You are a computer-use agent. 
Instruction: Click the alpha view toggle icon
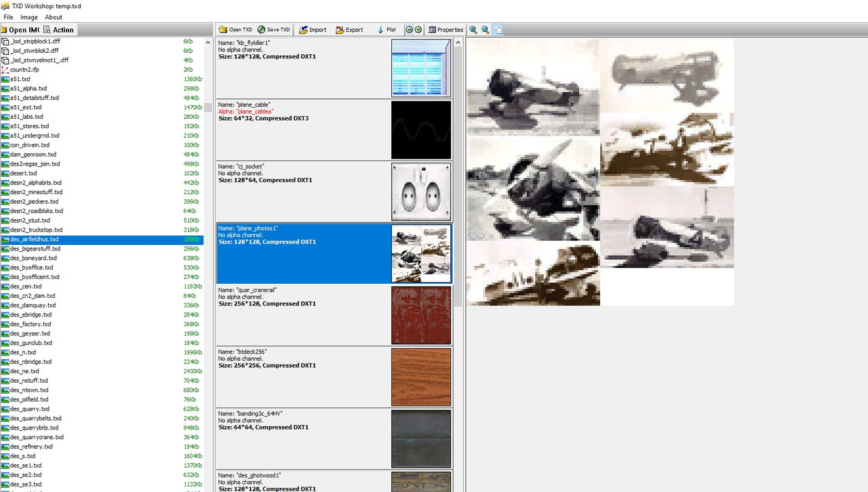[498, 30]
